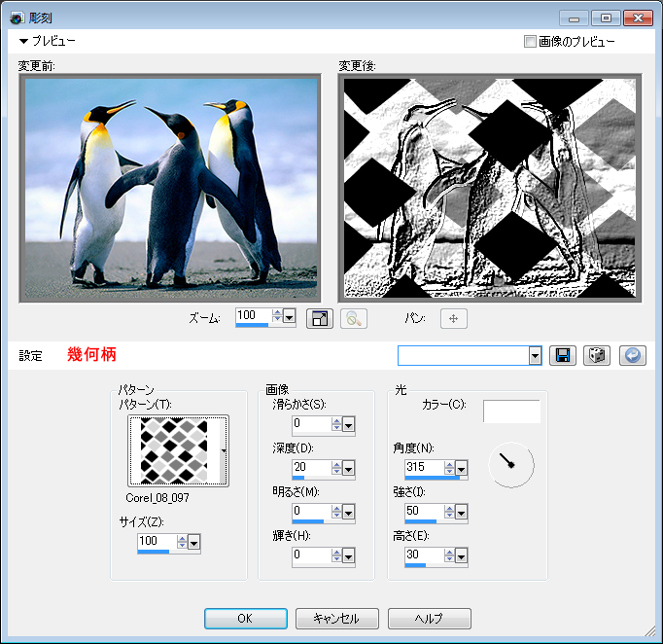Click the 角度 value field showing 315
Image resolution: width=663 pixels, height=644 pixels.
tap(424, 468)
